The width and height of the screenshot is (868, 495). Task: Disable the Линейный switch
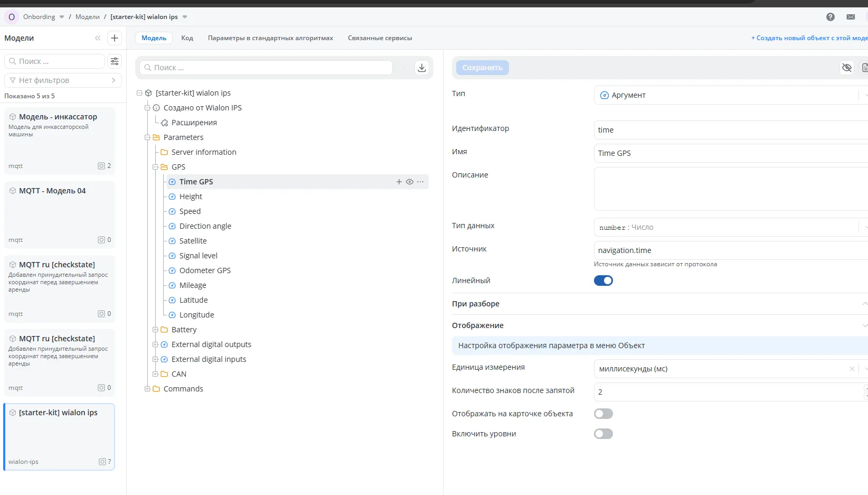[603, 281]
